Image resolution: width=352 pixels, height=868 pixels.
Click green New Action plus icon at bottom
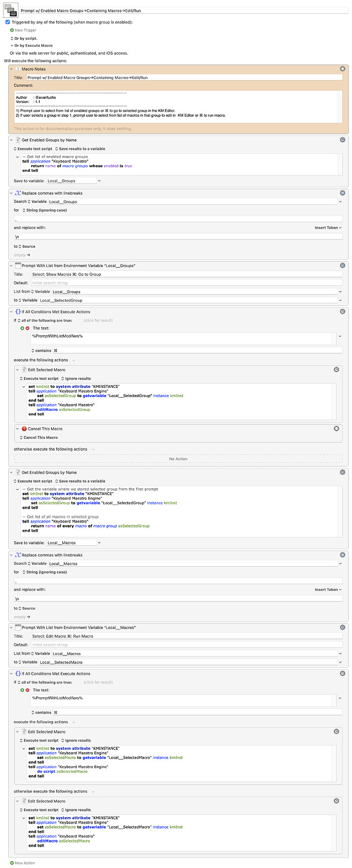pyautogui.click(x=12, y=863)
